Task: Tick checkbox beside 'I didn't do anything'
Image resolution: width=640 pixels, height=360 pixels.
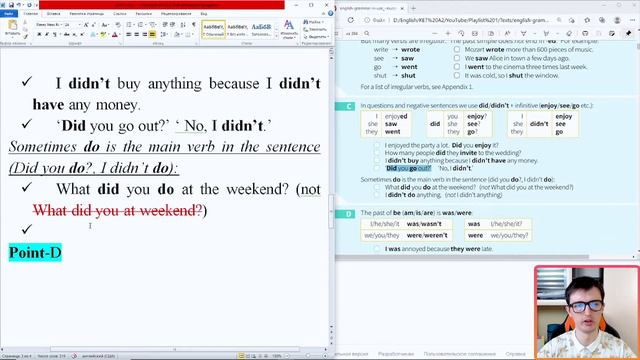Action: pyautogui.click(x=377, y=195)
